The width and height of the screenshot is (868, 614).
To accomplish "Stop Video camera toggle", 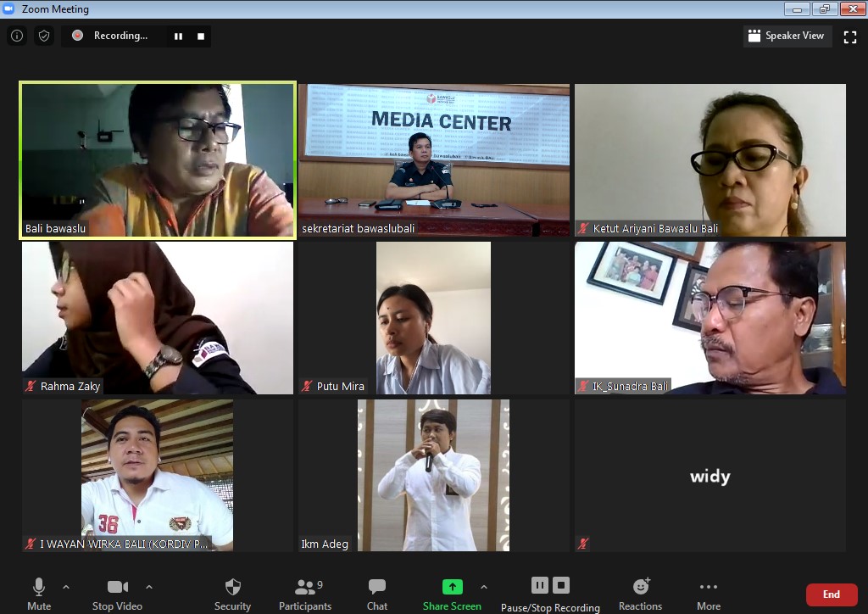I will click(117, 593).
